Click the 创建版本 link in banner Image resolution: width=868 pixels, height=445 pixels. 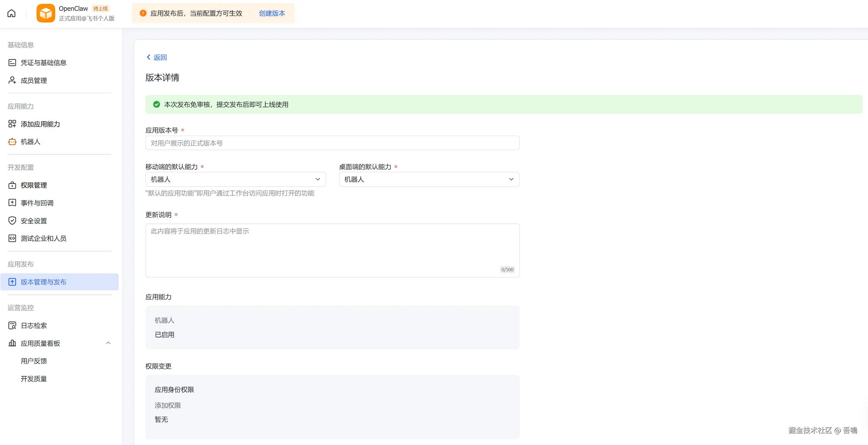(272, 13)
